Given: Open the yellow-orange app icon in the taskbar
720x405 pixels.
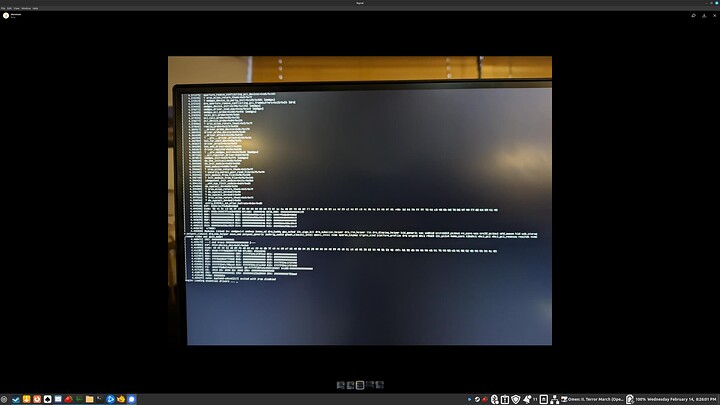Looking at the screenshot, I should pos(26,399).
